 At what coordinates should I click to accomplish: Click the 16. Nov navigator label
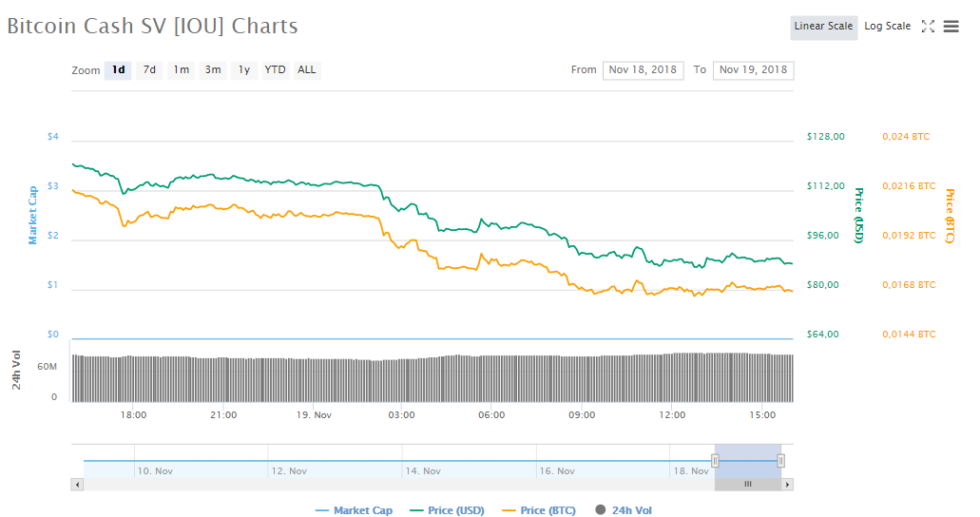coord(557,471)
